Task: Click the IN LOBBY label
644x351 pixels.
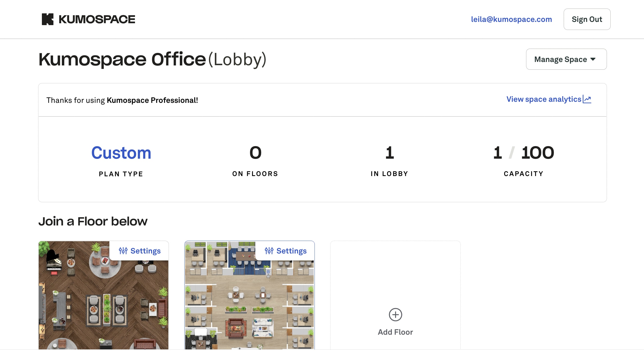Action: point(389,174)
